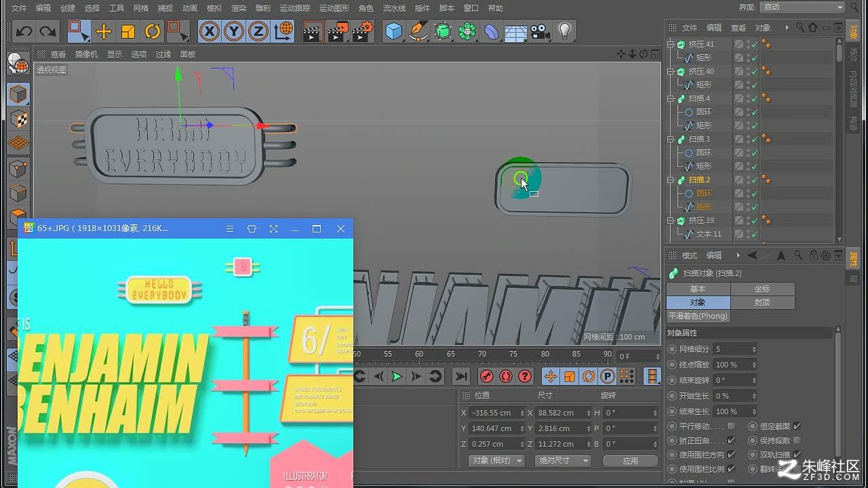868x488 pixels.
Task: Click the Undo arrow in the toolbar
Action: tap(24, 31)
